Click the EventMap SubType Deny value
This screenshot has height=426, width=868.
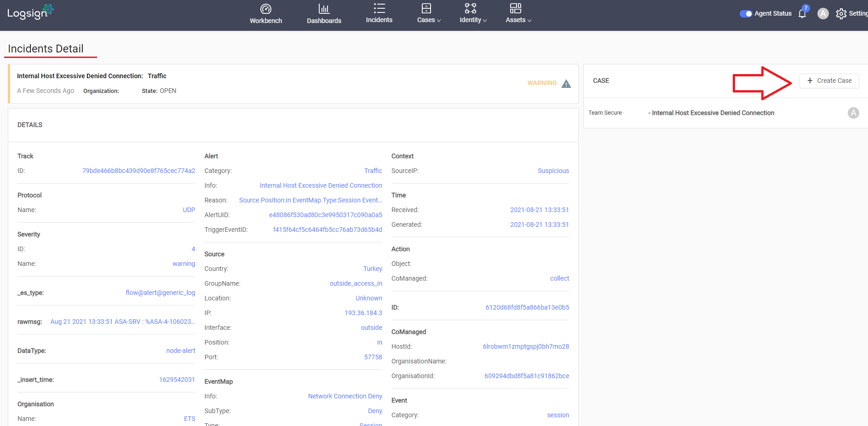pyautogui.click(x=375, y=411)
